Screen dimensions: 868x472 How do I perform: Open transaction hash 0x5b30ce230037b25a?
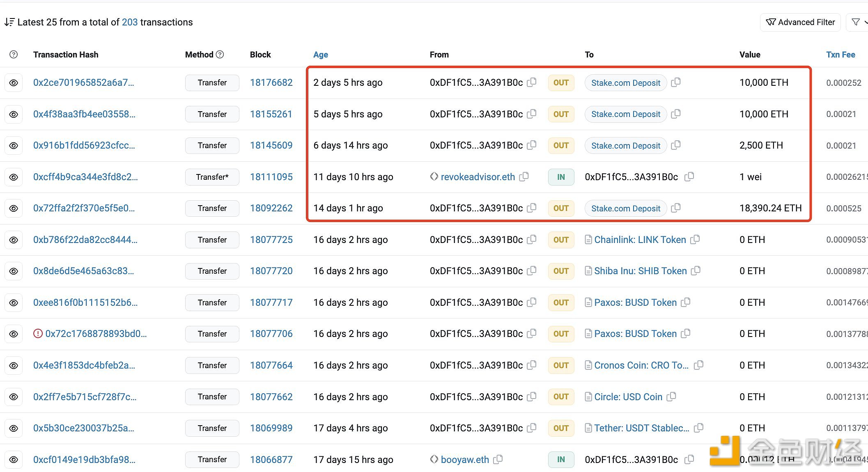coord(84,428)
